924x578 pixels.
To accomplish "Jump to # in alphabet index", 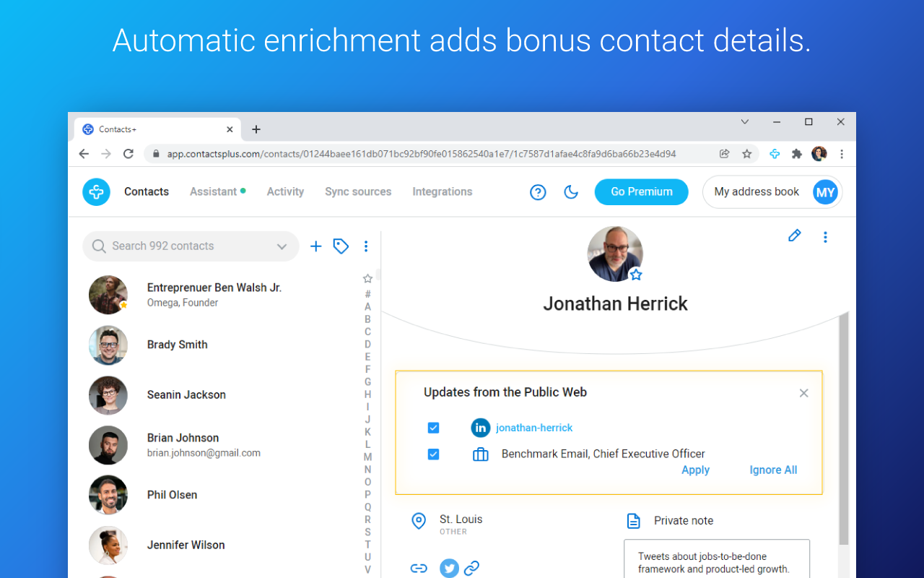I will click(x=367, y=294).
